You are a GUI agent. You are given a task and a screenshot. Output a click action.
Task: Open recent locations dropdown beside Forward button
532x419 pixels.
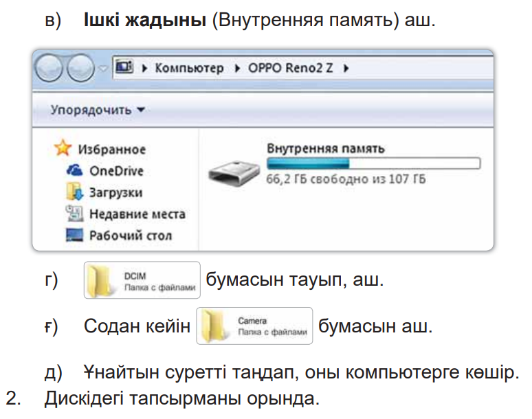tap(103, 69)
